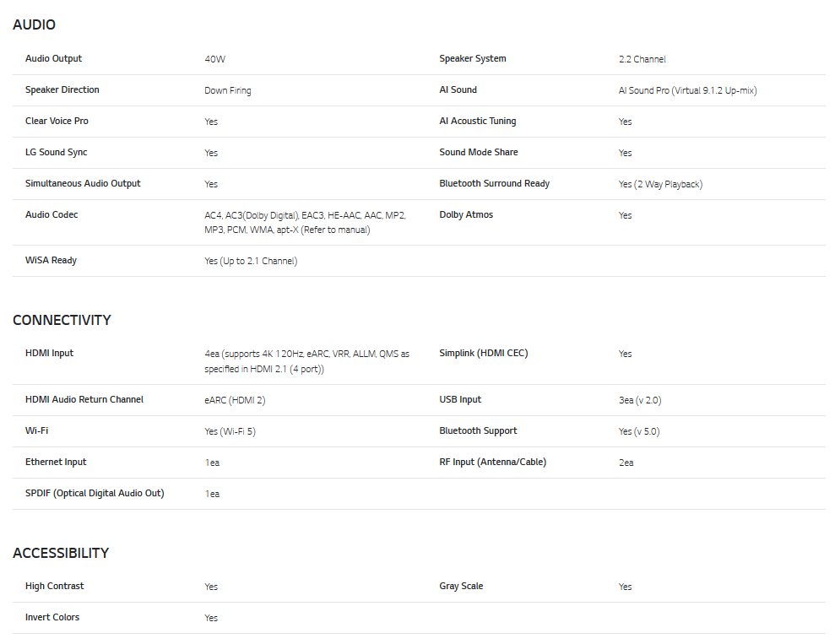The height and width of the screenshot is (644, 835).
Task: Click the ACCESSIBILITY section heading
Action: point(61,554)
